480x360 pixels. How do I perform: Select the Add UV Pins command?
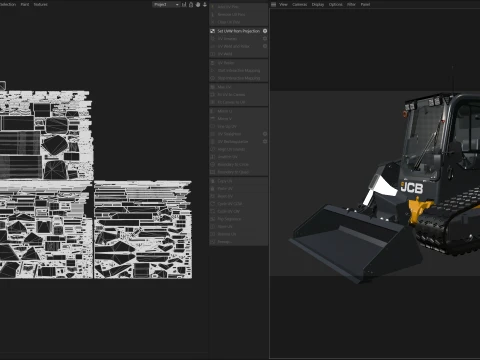(x=238, y=7)
